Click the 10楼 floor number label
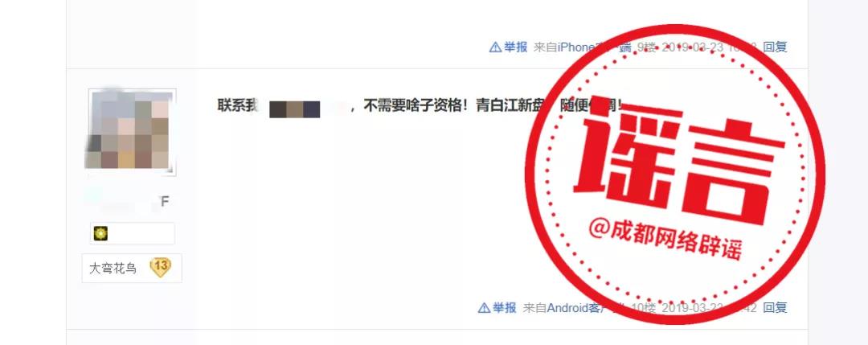868x345 pixels. 643,308
